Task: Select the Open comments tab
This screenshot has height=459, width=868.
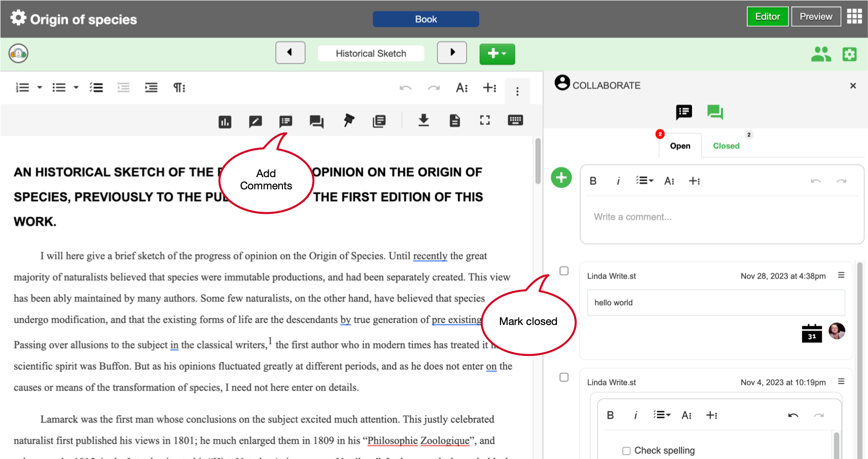Action: pos(680,146)
